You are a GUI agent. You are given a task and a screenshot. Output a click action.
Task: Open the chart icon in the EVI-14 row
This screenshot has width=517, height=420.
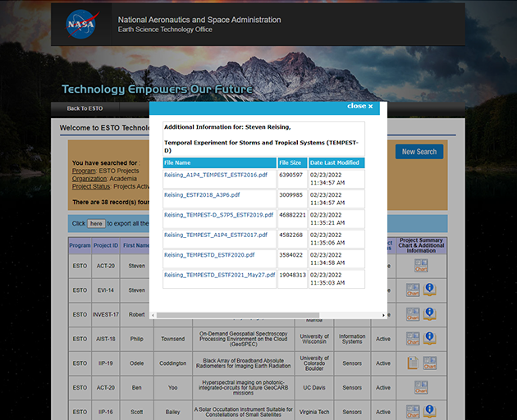pyautogui.click(x=413, y=290)
